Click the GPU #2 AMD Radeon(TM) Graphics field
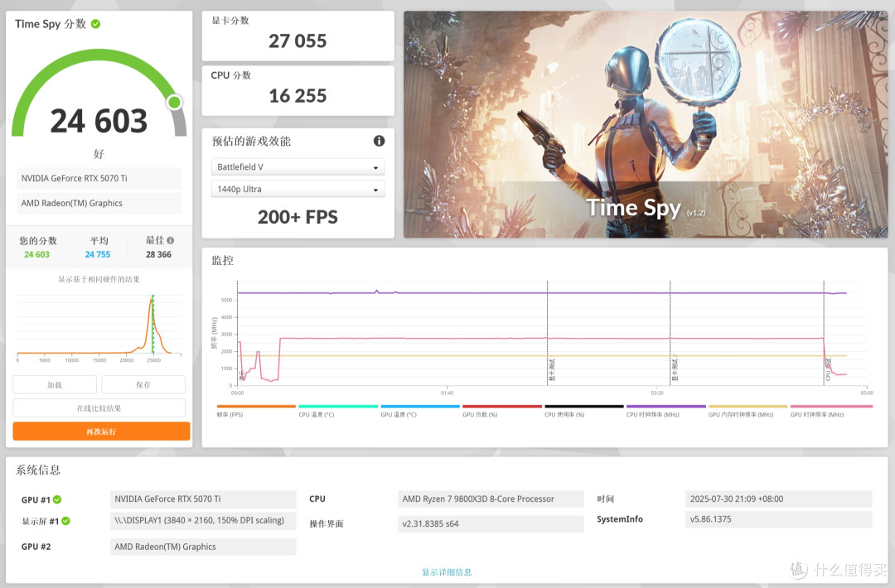The height and width of the screenshot is (588, 895). click(203, 547)
